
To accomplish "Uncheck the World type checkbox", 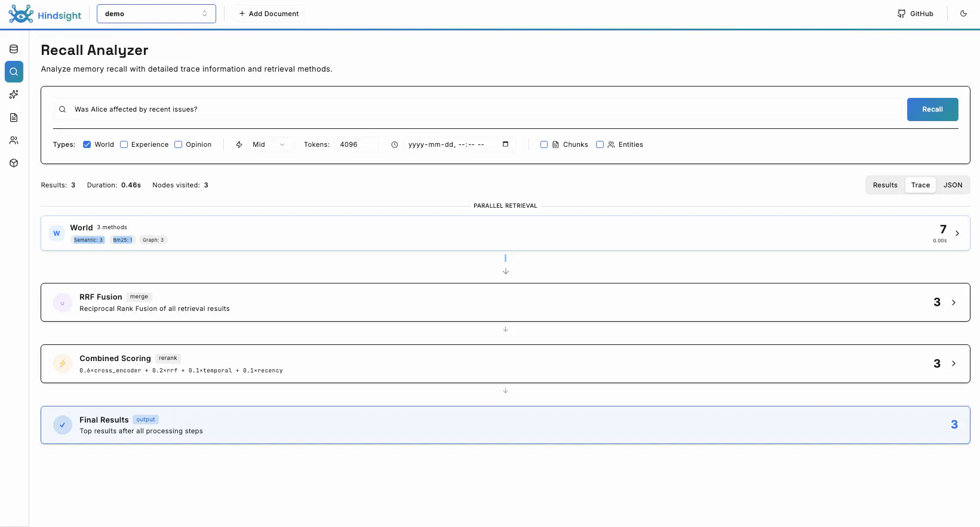I will click(x=87, y=144).
